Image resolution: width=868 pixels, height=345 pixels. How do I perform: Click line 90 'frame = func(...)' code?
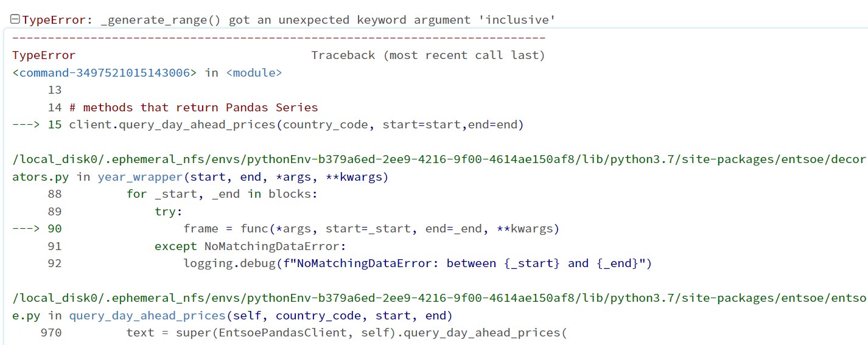(371, 229)
